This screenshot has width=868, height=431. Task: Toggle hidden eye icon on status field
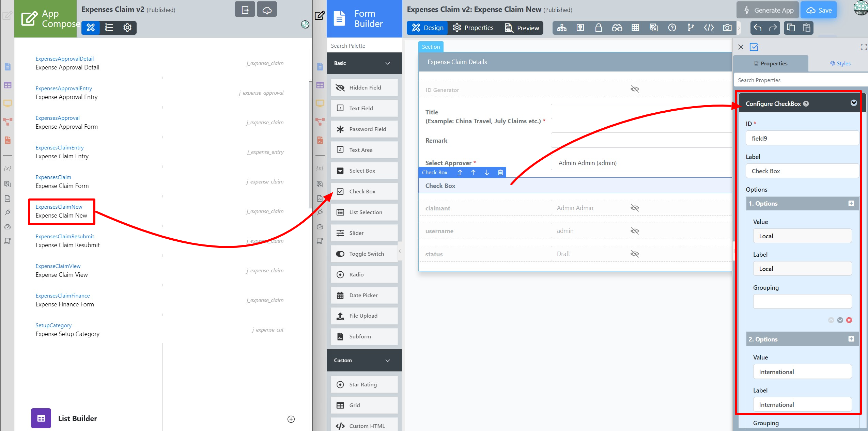pyautogui.click(x=634, y=254)
